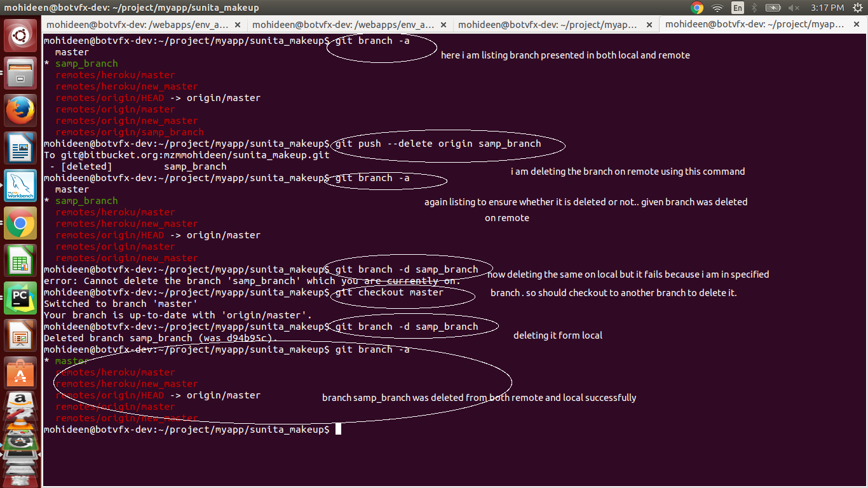Switch to PyCharm in the launcher
The width and height of the screenshot is (868, 488).
(21, 298)
